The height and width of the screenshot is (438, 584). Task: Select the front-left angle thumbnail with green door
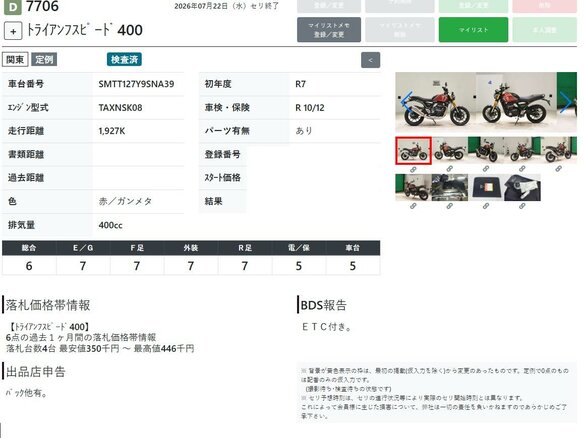click(x=486, y=150)
